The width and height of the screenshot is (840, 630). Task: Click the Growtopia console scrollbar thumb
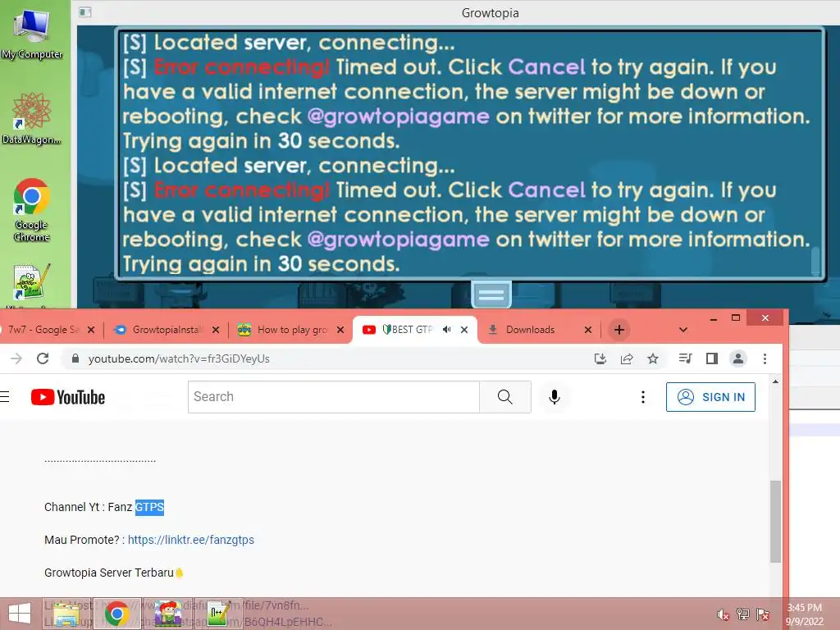[816, 261]
